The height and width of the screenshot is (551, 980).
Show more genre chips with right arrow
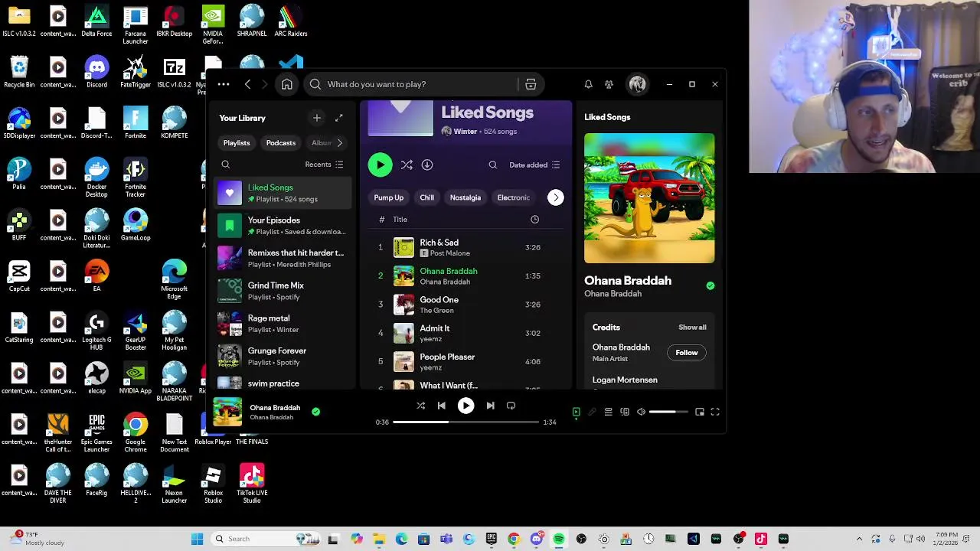tap(556, 197)
